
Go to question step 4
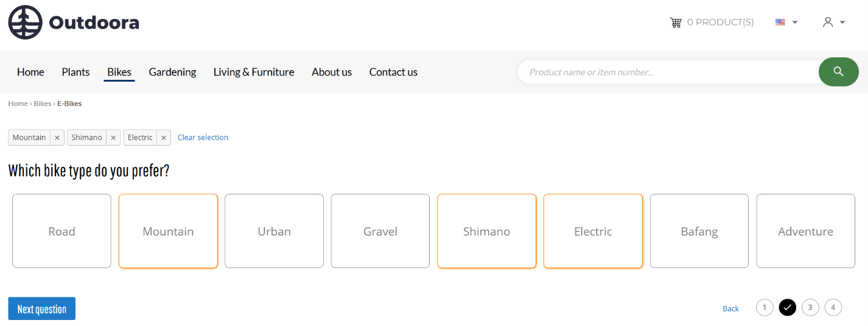click(x=833, y=308)
